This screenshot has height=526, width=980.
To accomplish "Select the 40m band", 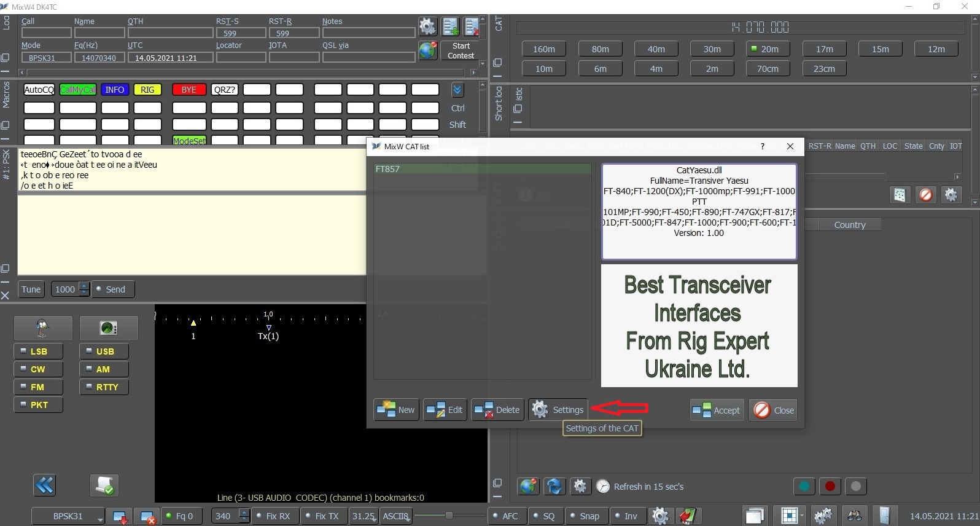I will click(x=656, y=49).
